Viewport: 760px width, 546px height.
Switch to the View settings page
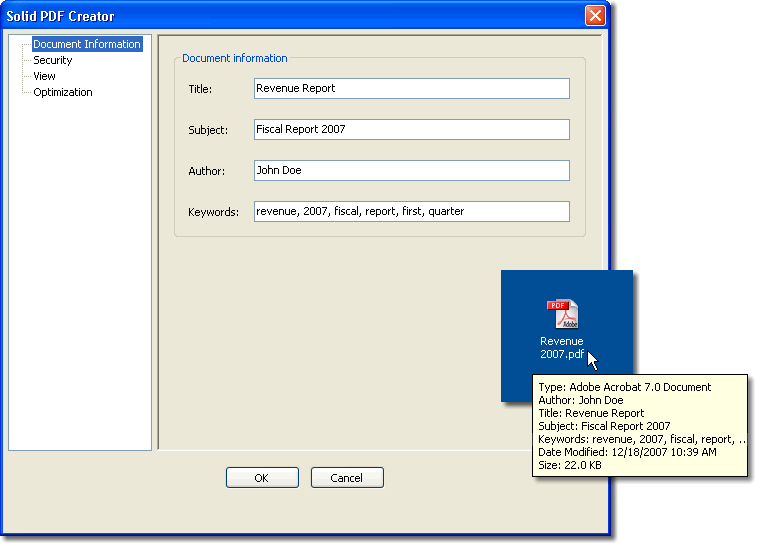click(x=45, y=76)
